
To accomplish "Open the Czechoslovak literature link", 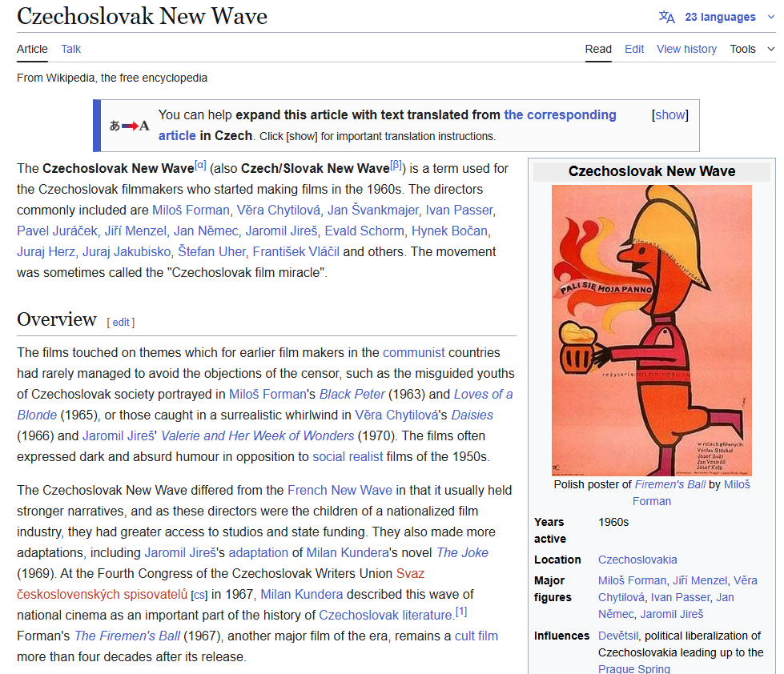I will click(x=385, y=615).
